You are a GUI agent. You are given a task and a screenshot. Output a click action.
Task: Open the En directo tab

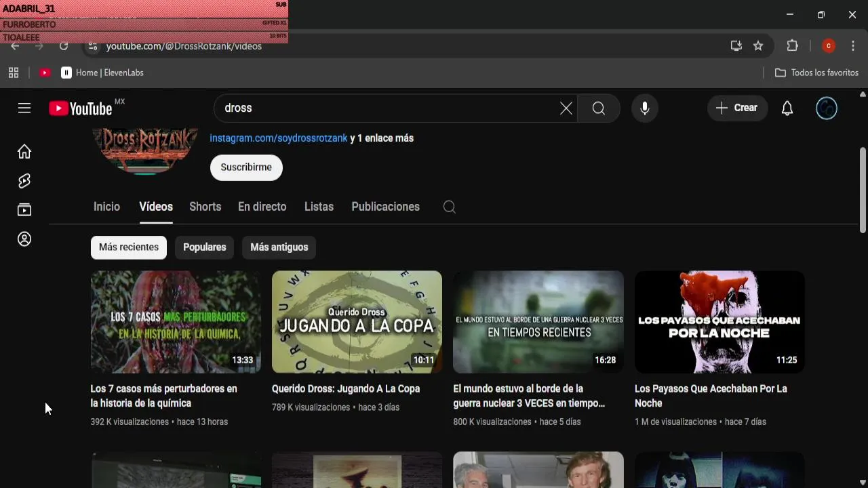click(262, 207)
